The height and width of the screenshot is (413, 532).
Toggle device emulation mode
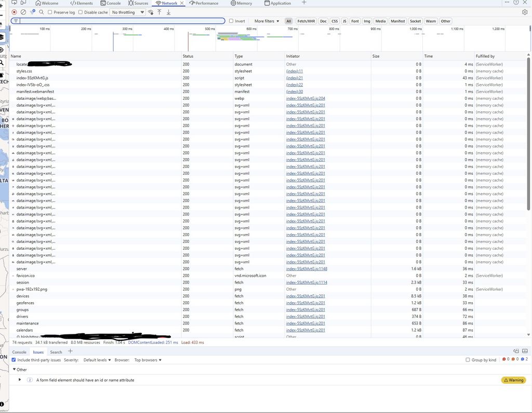pyautogui.click(x=23, y=3)
